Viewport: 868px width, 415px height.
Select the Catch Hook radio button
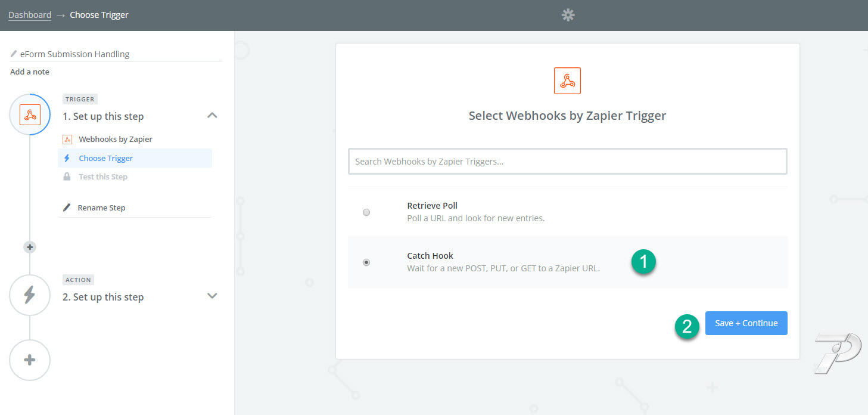[x=366, y=262]
